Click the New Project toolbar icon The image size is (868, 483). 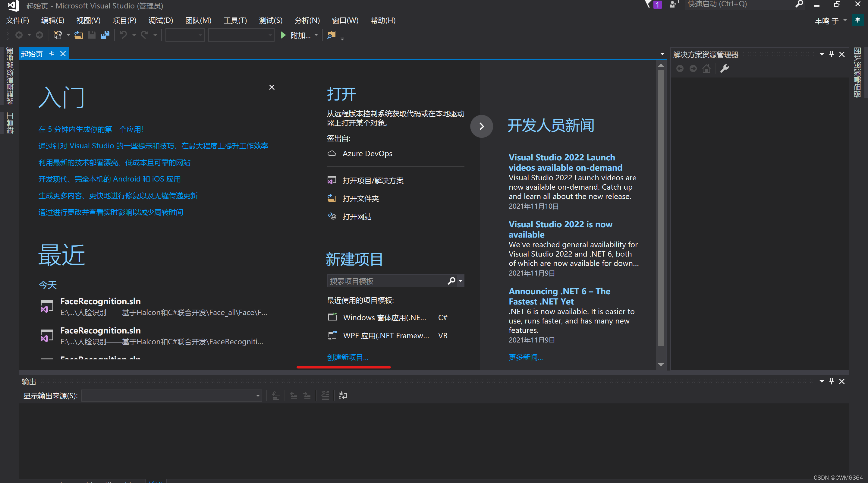pyautogui.click(x=58, y=35)
